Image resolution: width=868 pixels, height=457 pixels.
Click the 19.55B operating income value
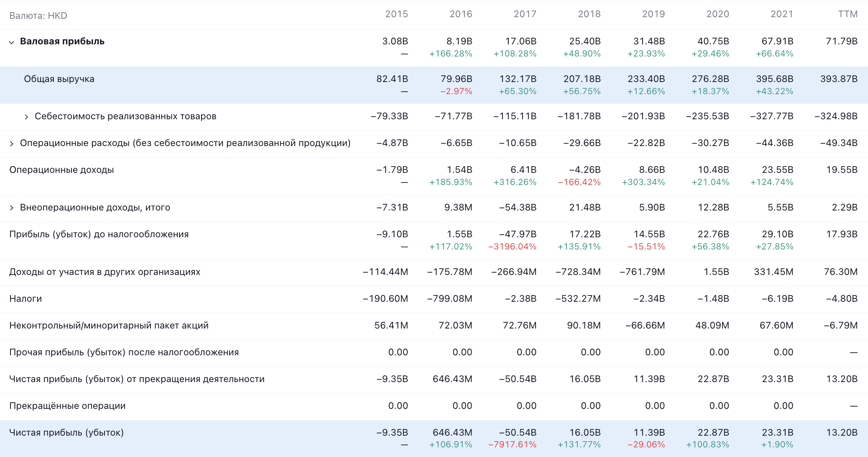[x=842, y=170]
